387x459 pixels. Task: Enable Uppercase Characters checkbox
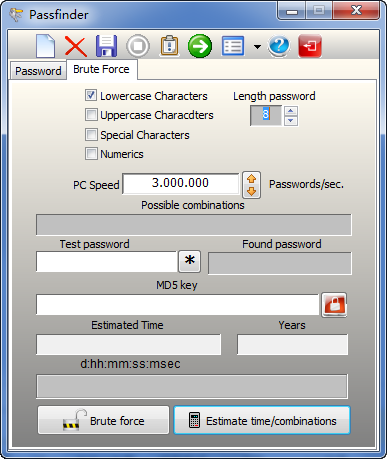91,115
